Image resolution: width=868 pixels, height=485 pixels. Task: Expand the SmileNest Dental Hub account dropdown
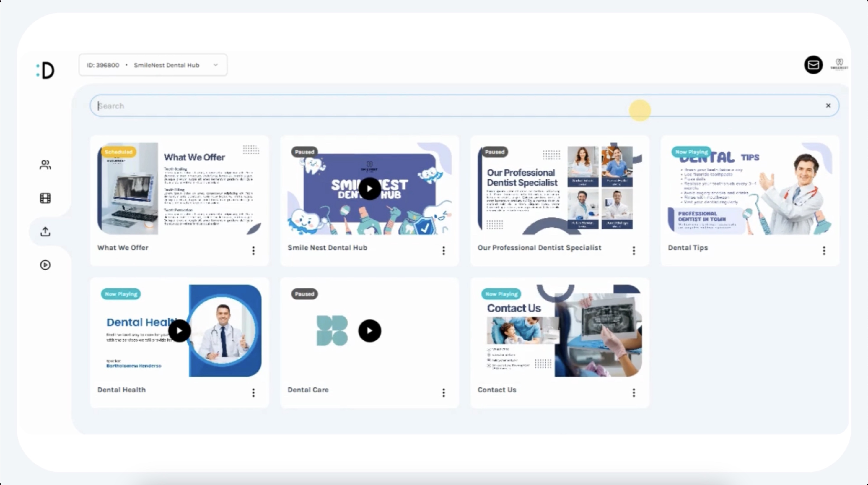pos(216,65)
